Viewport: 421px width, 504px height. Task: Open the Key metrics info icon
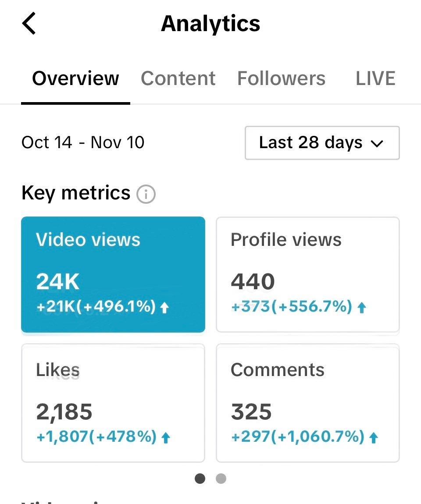click(146, 193)
